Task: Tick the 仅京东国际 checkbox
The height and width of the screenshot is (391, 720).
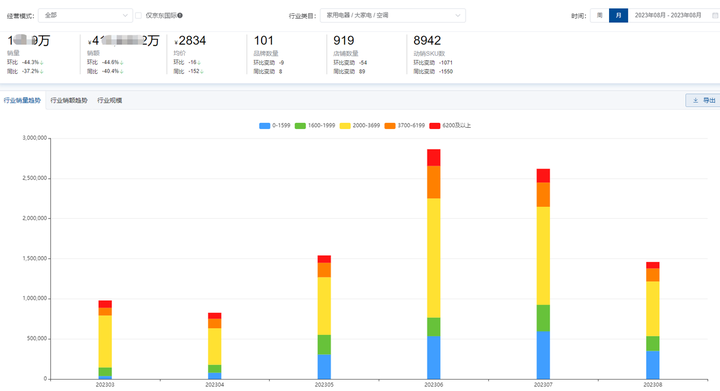Action: click(x=138, y=16)
